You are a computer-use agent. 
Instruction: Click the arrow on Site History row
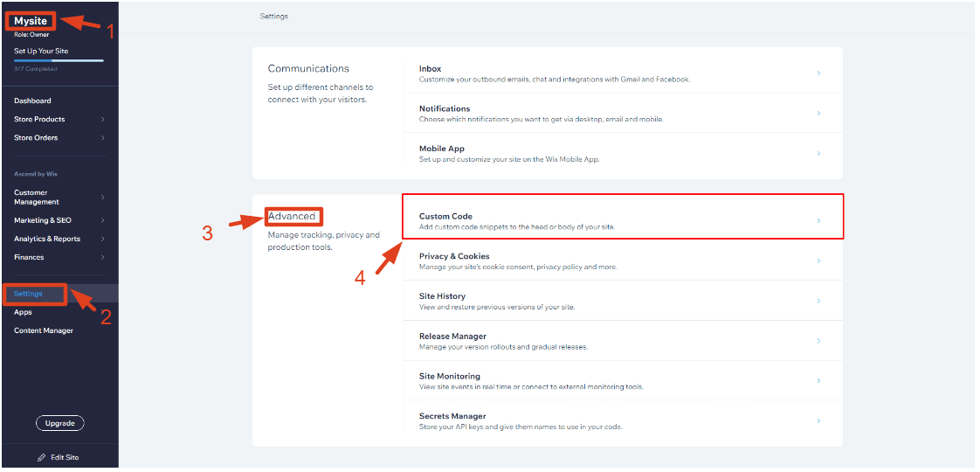pos(818,302)
